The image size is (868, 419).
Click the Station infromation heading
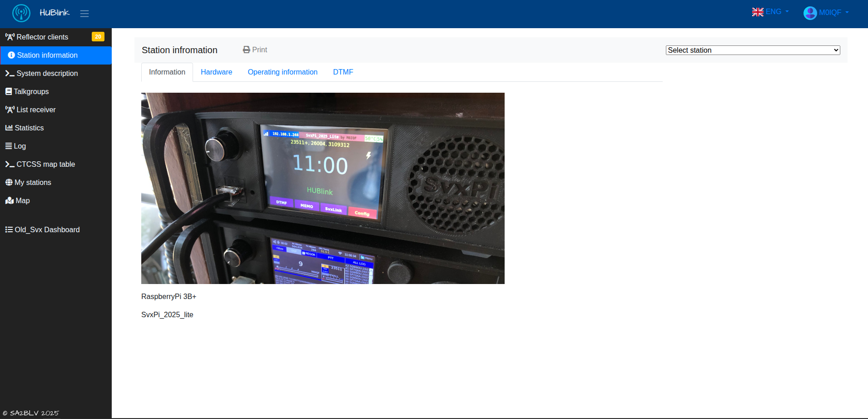pos(179,50)
